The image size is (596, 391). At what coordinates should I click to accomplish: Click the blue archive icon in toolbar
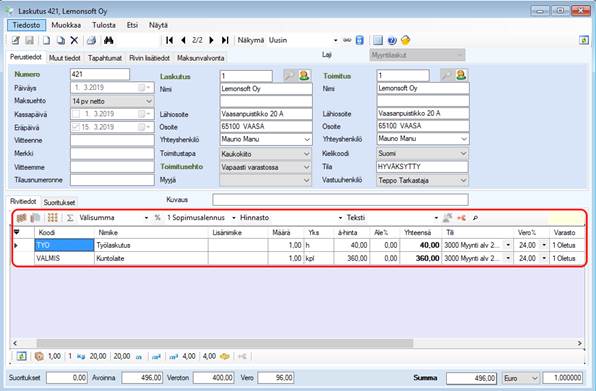tap(360, 40)
